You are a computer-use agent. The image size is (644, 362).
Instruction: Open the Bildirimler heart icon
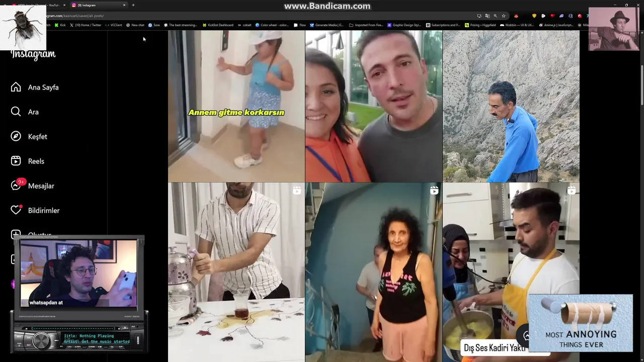click(x=16, y=210)
